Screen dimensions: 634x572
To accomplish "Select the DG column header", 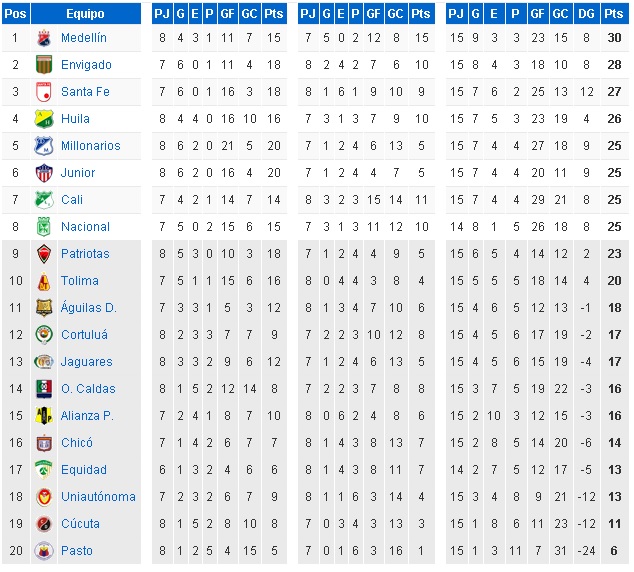I will click(586, 14).
